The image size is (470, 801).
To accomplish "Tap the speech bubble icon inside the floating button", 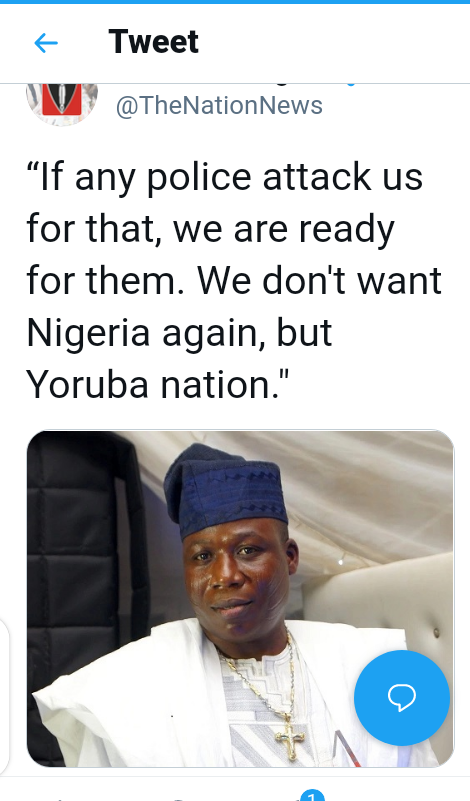I will click(x=402, y=698).
